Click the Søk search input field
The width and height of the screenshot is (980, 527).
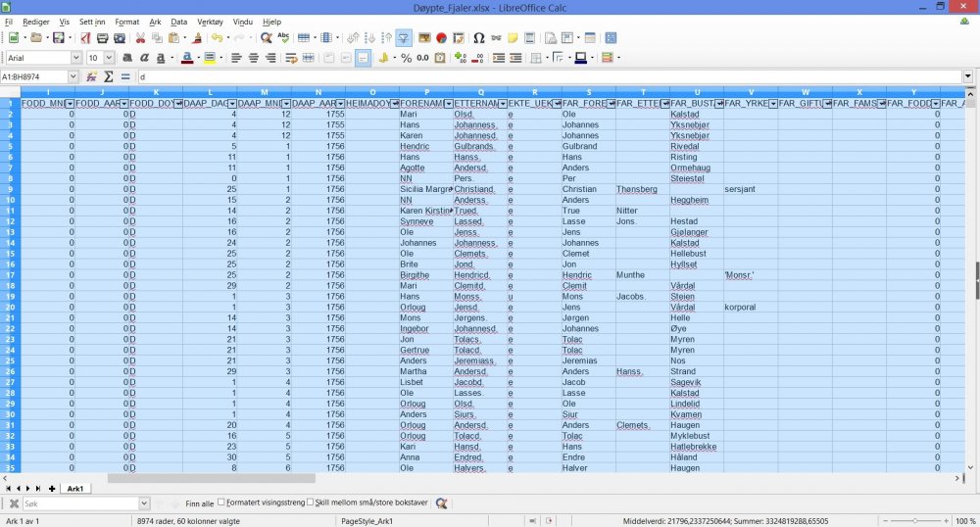coord(80,503)
